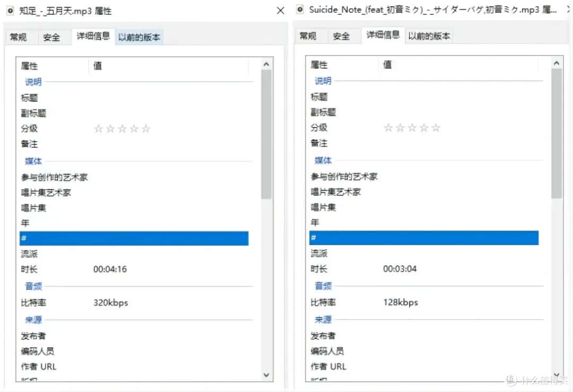Open 以前的版本 tab in left window
This screenshot has width=573, height=392.
click(139, 37)
